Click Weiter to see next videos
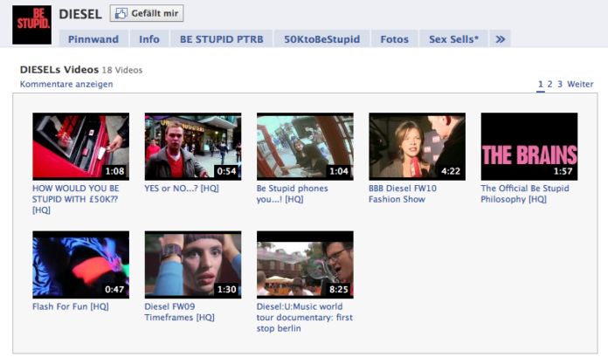The width and height of the screenshot is (608, 364). coord(580,85)
